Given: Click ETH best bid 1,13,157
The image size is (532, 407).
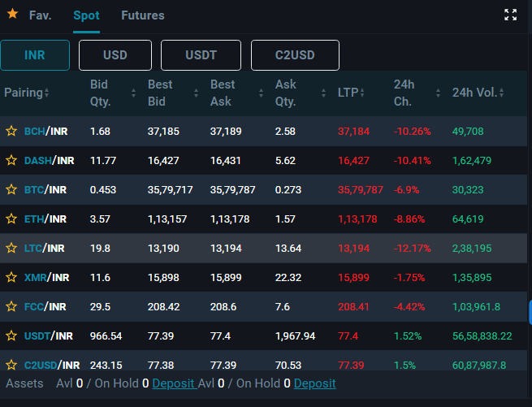Looking at the screenshot, I should click(167, 219).
